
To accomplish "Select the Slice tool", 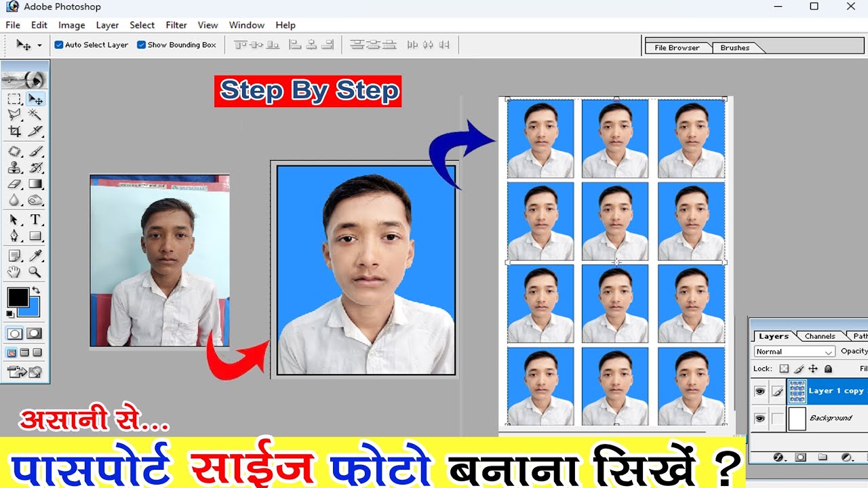I will [x=35, y=131].
